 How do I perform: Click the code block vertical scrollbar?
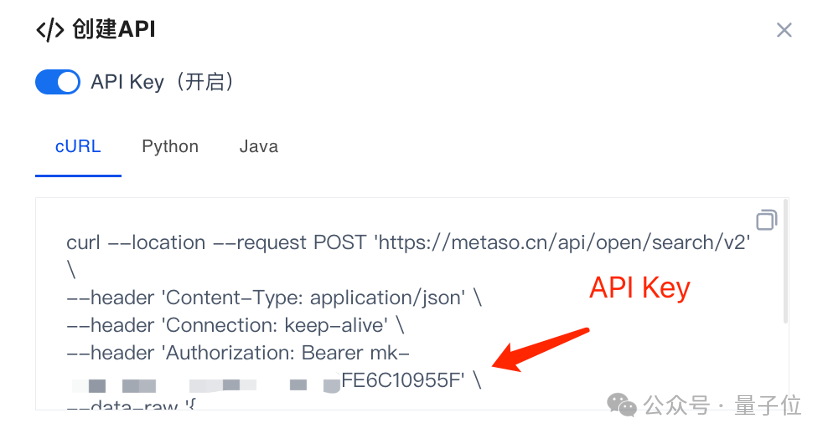[x=786, y=262]
